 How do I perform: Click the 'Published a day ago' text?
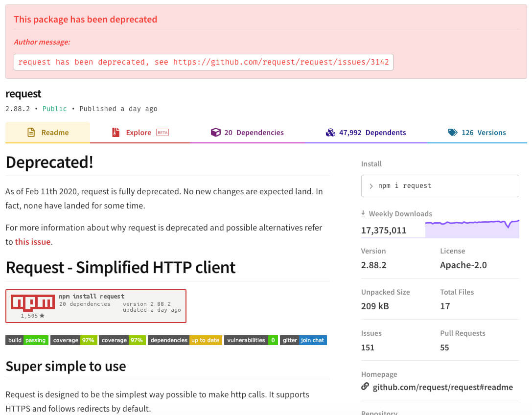(x=118, y=109)
